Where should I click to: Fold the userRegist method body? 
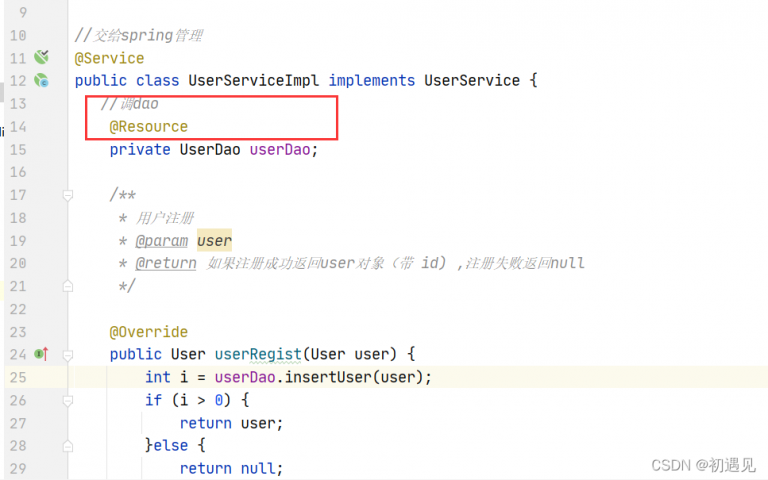68,354
